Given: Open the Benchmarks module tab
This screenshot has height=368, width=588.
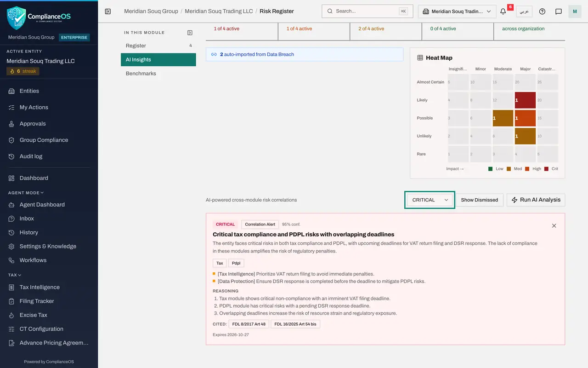Looking at the screenshot, I should (x=158, y=74).
